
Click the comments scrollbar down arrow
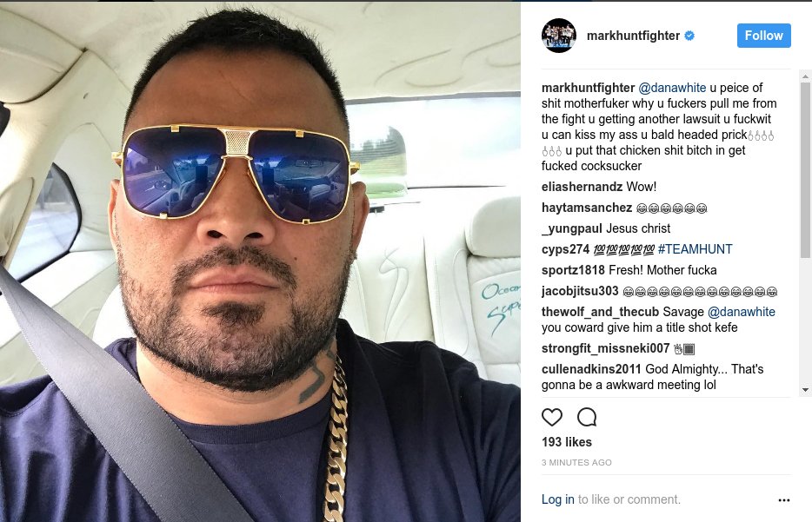(x=805, y=390)
